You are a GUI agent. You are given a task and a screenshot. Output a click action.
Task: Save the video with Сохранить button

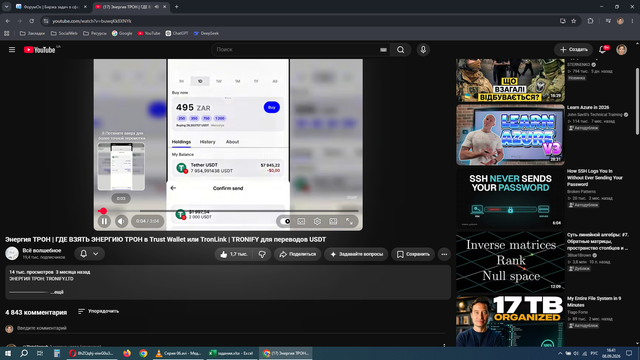[x=413, y=254]
